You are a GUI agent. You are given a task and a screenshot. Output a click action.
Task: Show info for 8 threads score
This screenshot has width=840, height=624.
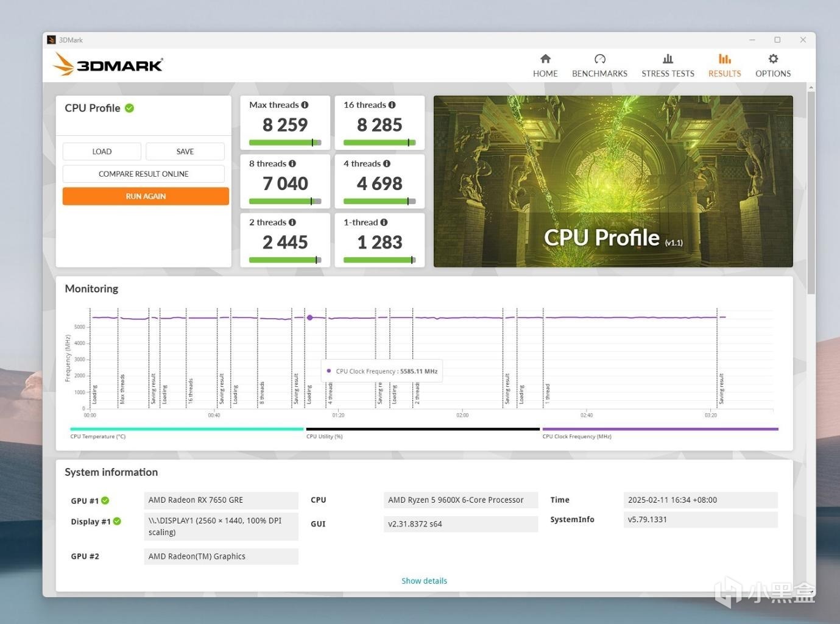click(x=292, y=164)
